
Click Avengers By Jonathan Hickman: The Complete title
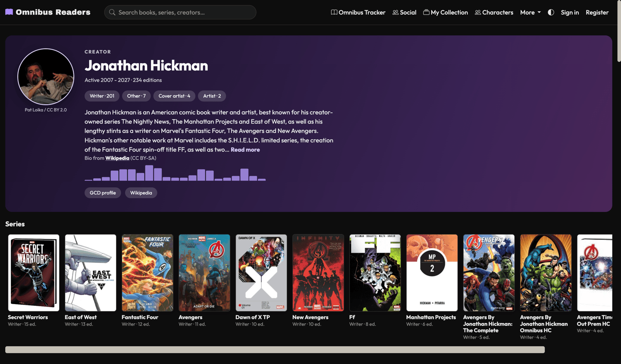pyautogui.click(x=488, y=324)
